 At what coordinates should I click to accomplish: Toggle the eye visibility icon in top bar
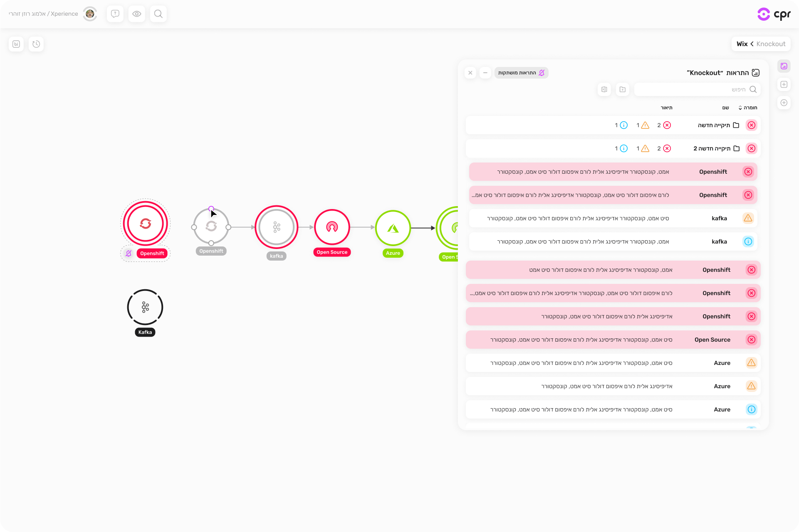pos(136,14)
